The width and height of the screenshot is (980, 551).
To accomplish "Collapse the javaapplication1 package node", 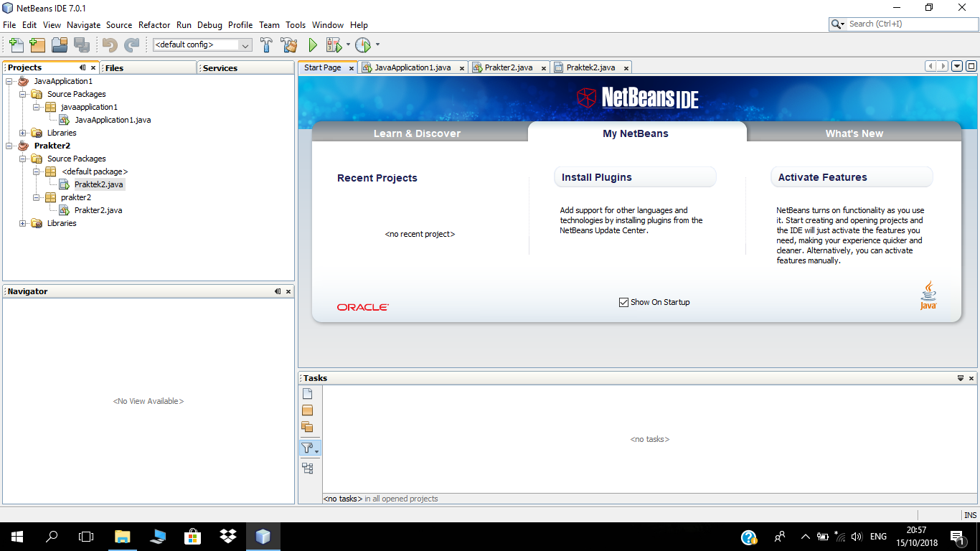I will 37,107.
